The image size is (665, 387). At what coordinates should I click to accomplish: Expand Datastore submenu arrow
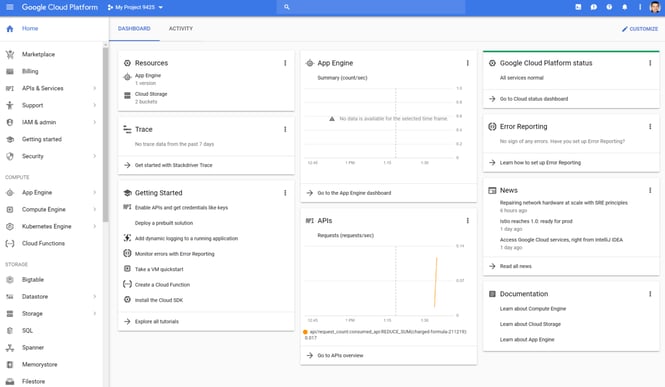[x=95, y=297]
